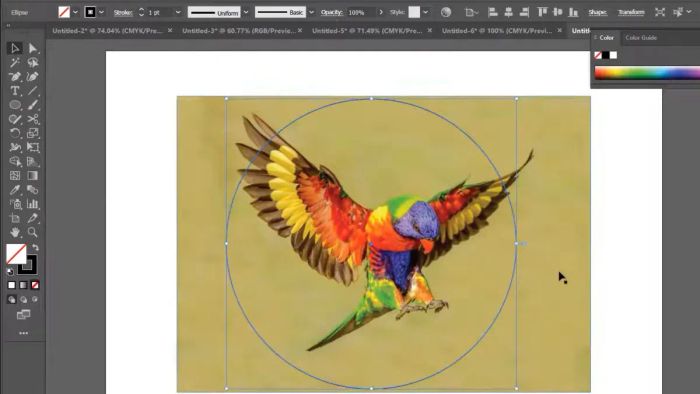The width and height of the screenshot is (700, 394).
Task: Select the Rotate tool
Action: click(x=15, y=133)
